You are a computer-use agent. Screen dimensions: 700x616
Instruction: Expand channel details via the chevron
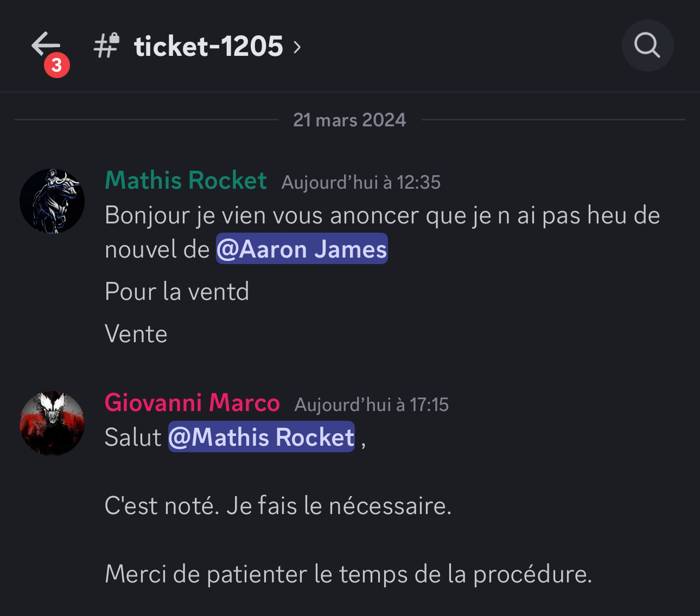coord(297,47)
